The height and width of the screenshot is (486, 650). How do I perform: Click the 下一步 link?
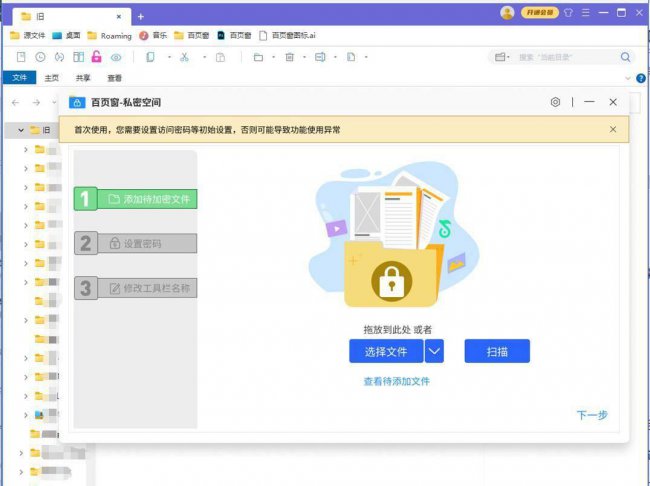click(592, 415)
